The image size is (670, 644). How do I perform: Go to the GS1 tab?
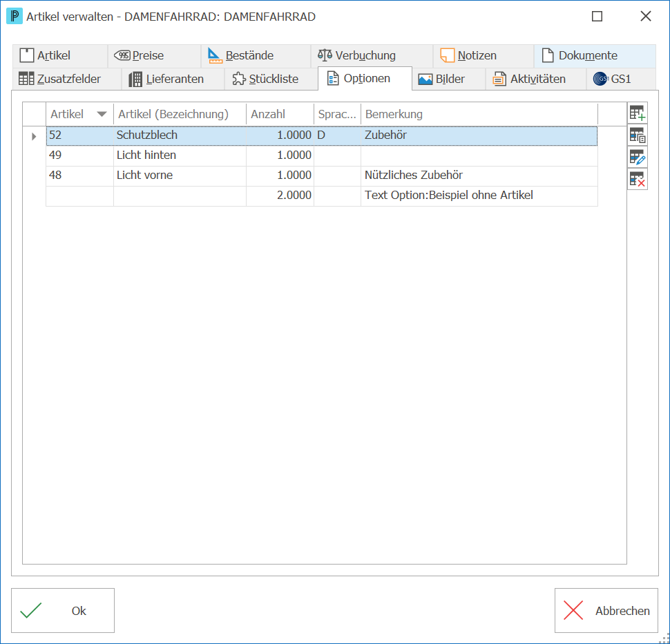621,79
